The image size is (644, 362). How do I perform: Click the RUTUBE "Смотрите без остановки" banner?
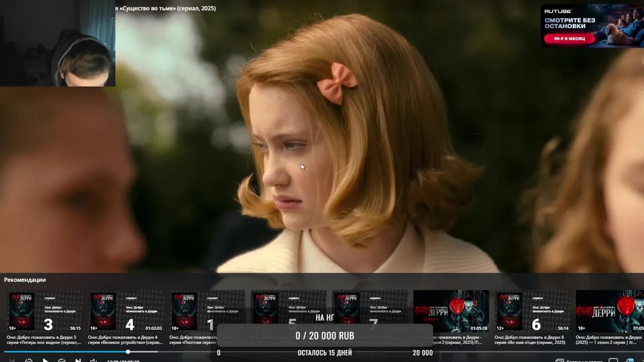tap(592, 26)
